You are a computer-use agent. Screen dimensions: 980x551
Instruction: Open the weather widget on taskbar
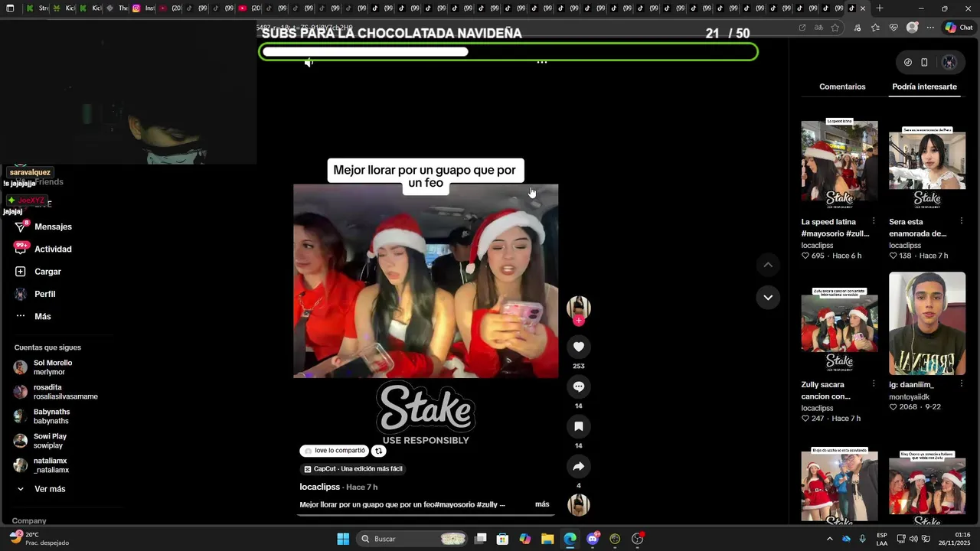click(x=38, y=539)
